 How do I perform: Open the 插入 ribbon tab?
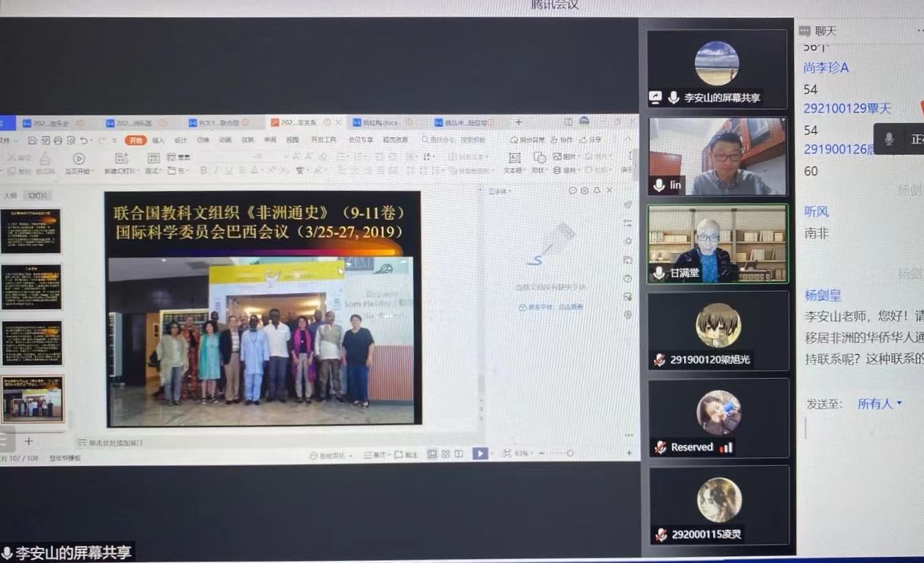[x=158, y=140]
